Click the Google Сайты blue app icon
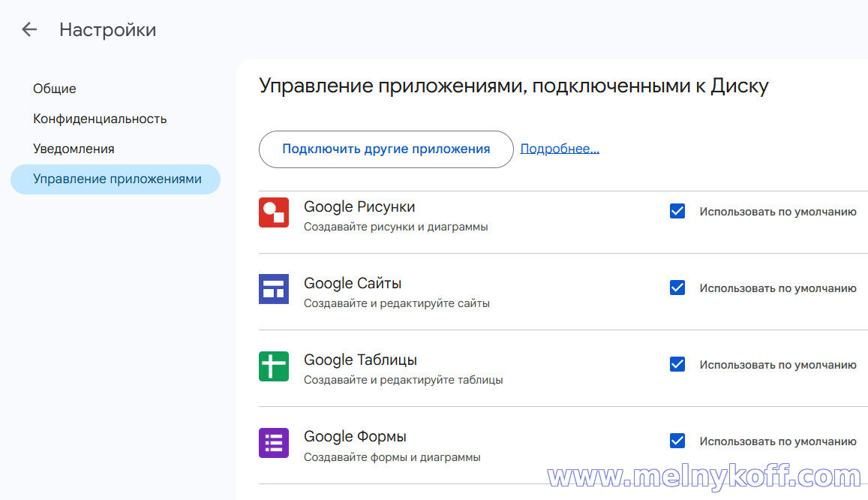The image size is (868, 500). [274, 289]
